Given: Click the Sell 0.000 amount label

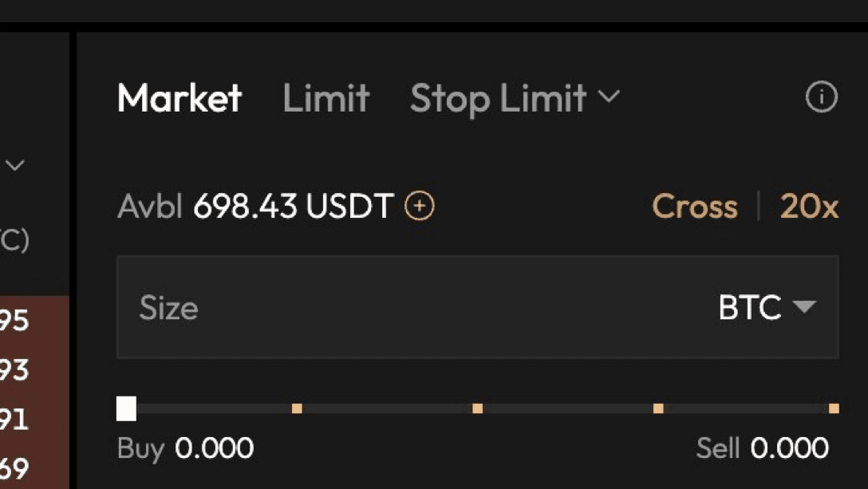Looking at the screenshot, I should click(762, 448).
